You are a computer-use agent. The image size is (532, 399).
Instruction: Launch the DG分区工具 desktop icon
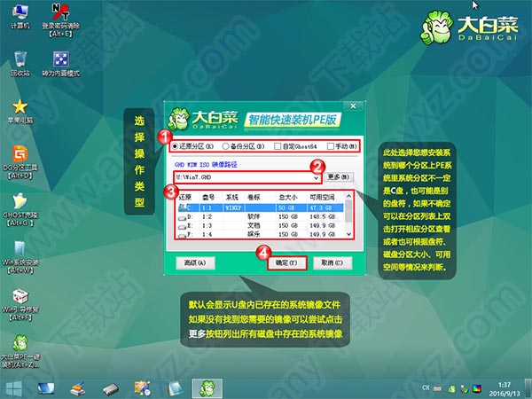(20, 162)
